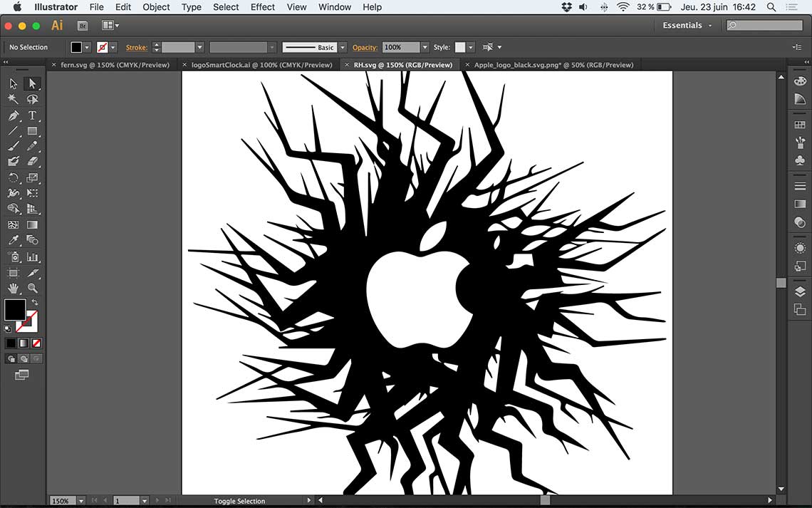
Task: Open the Color panel icon
Action: tap(800, 81)
